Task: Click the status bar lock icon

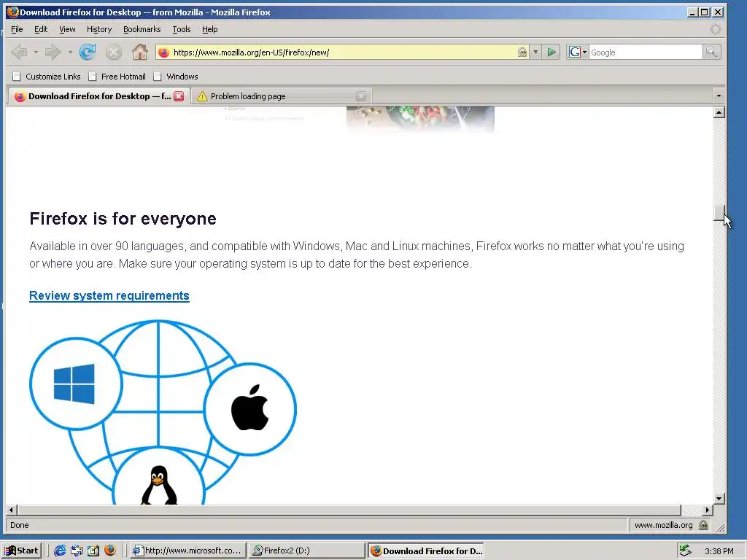Action: pyautogui.click(x=703, y=525)
